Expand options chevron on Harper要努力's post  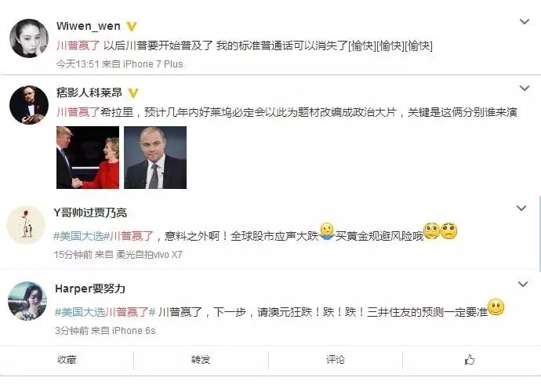tap(523, 284)
